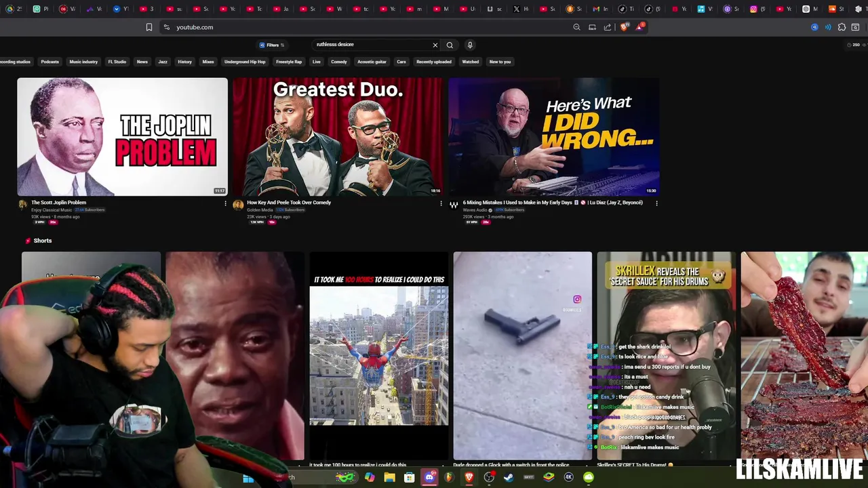
Task: Switch to the X (Twitter) browser tab
Action: [521, 9]
